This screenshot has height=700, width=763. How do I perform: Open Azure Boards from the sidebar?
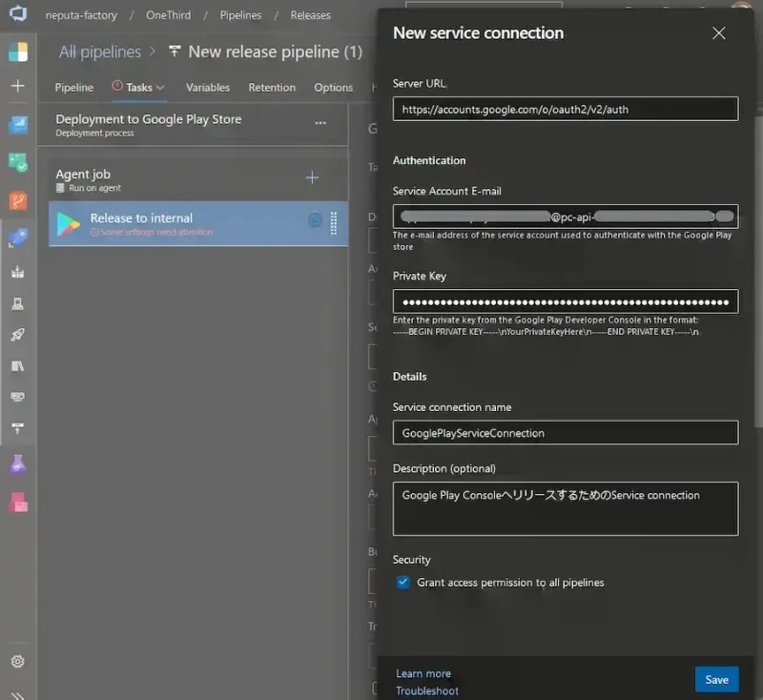[18, 162]
